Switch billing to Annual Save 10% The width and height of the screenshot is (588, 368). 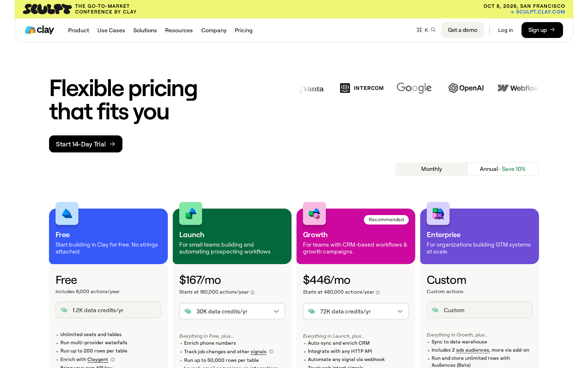coord(503,169)
